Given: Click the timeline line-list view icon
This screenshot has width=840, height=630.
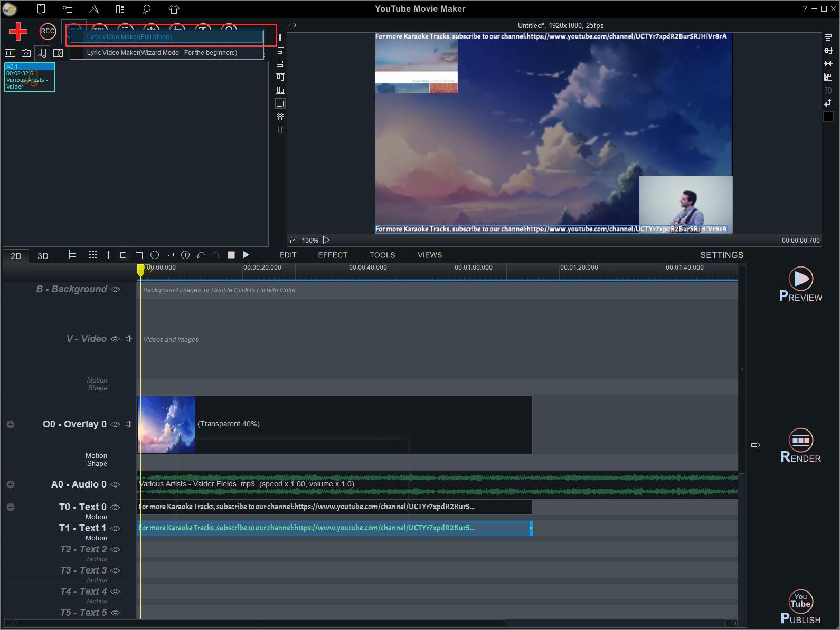Looking at the screenshot, I should point(72,255).
